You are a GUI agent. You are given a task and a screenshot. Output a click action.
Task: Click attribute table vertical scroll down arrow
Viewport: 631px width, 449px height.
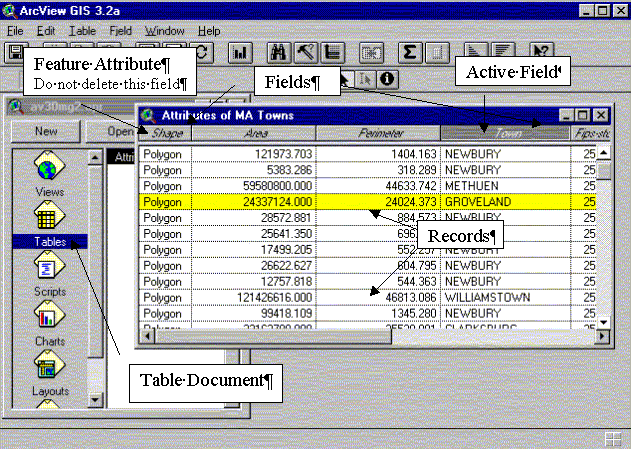click(x=603, y=322)
